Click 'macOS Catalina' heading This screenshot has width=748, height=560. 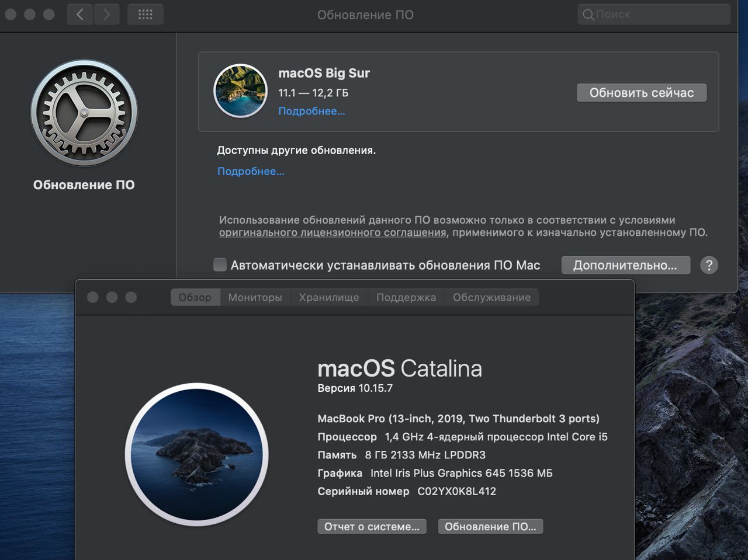tap(400, 368)
